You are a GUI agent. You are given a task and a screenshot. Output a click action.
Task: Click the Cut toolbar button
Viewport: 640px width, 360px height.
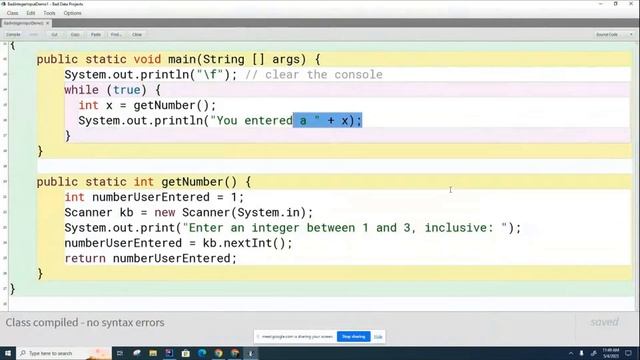click(x=54, y=35)
